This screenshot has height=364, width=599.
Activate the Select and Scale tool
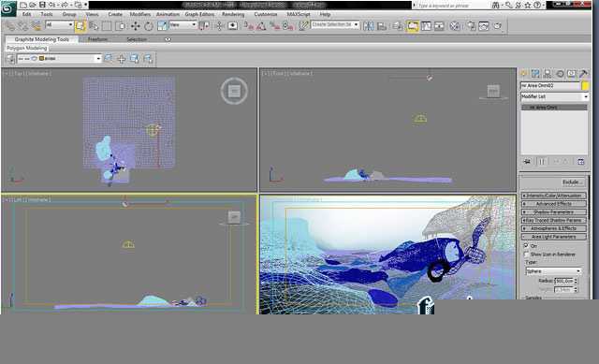point(162,26)
